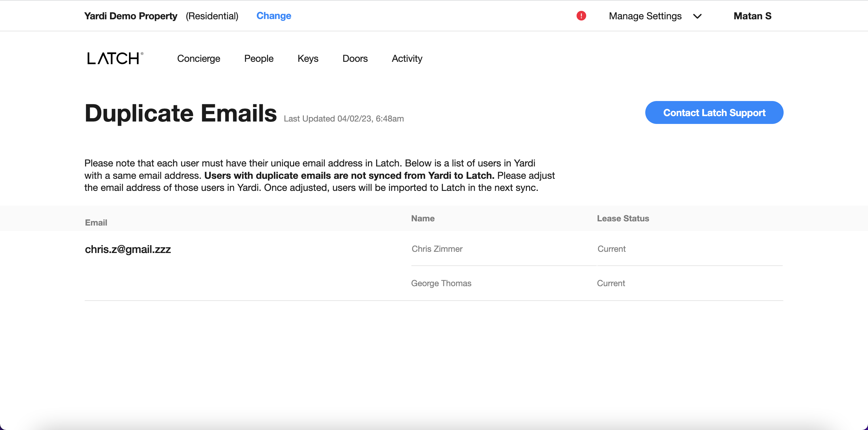Click the Lease Status column header
The image size is (868, 430).
click(x=623, y=218)
